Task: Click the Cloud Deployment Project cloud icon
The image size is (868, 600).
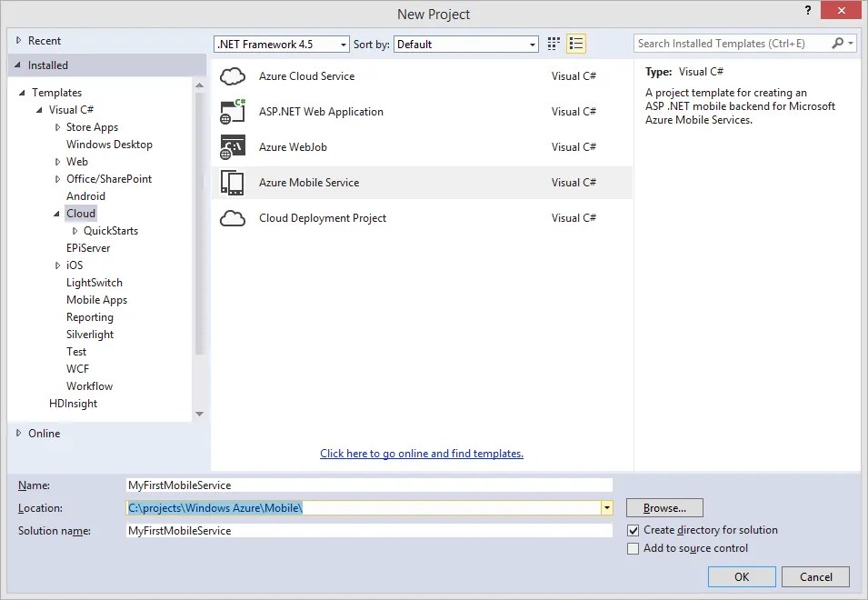Action: point(233,218)
